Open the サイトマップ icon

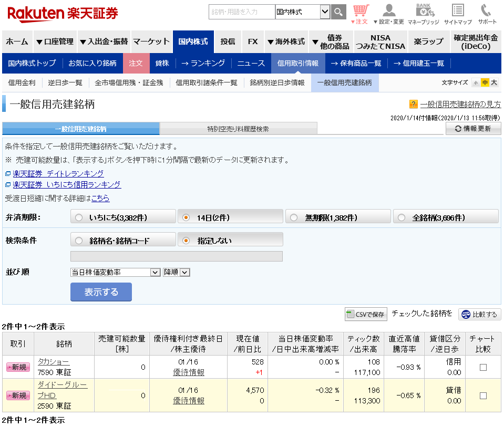[458, 15]
